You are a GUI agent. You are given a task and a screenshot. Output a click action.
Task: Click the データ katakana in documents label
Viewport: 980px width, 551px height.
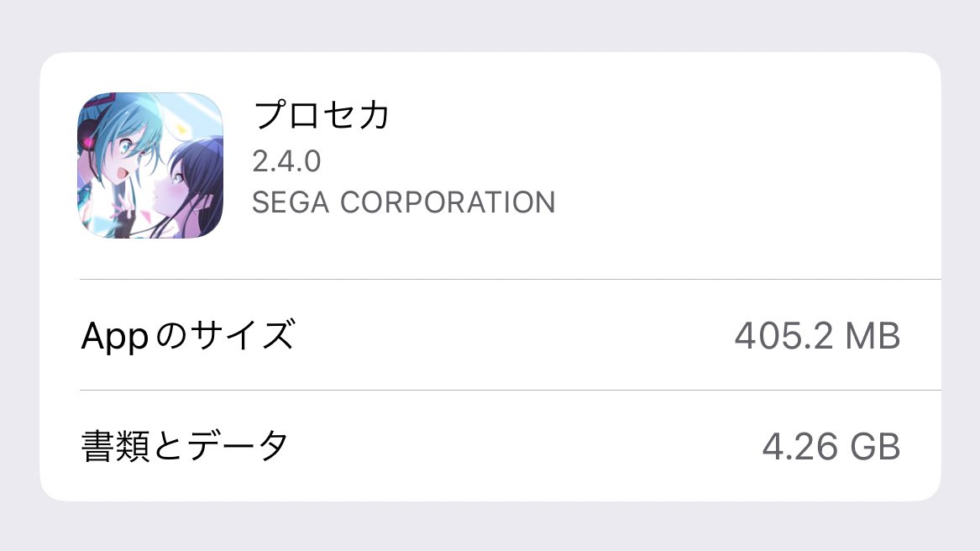point(238,447)
